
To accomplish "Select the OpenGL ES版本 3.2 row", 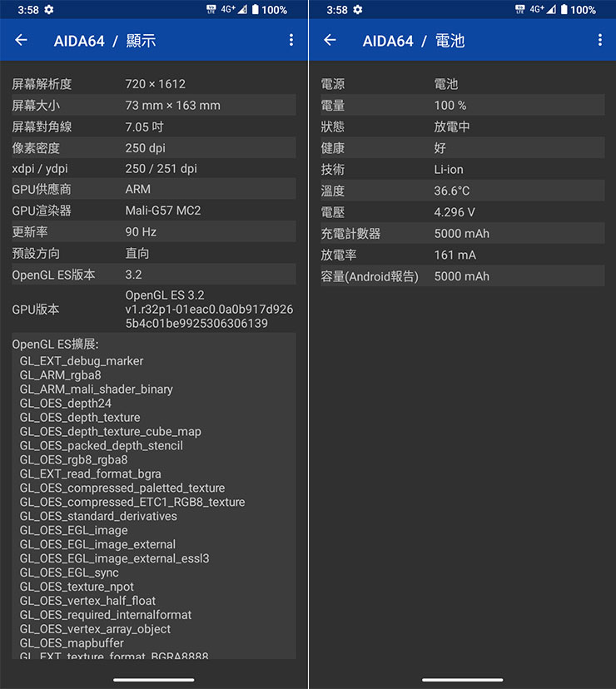I will click(x=153, y=275).
